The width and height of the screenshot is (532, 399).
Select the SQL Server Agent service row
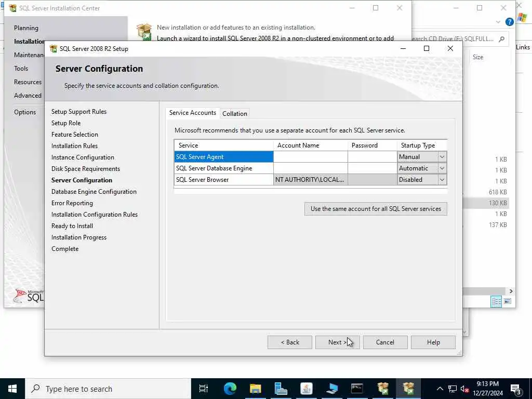[x=224, y=157]
